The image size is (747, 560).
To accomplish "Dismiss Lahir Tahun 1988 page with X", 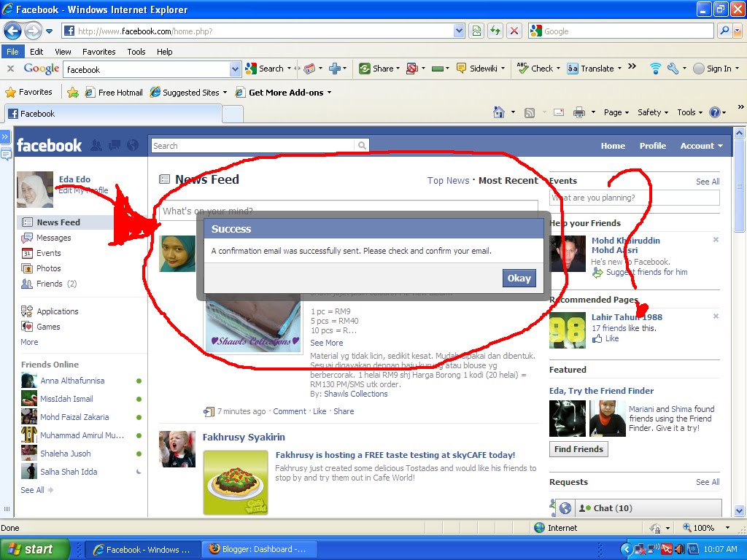I will (716, 316).
